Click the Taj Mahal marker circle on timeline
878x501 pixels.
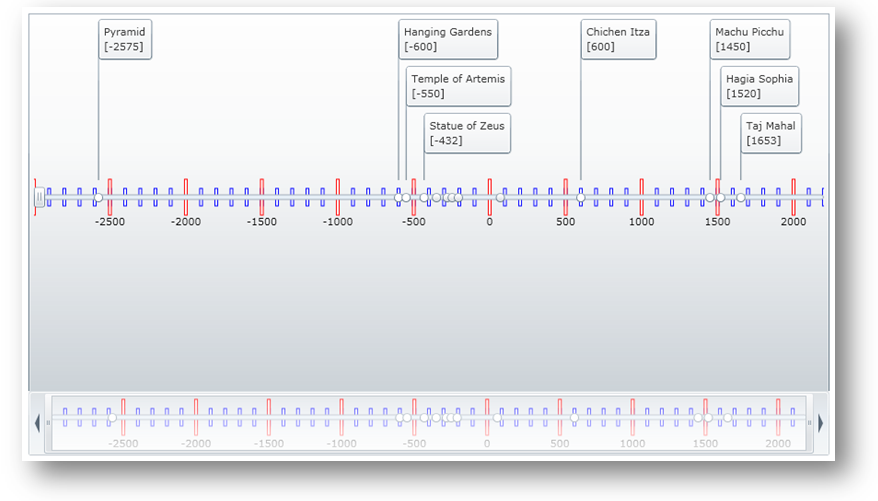741,198
